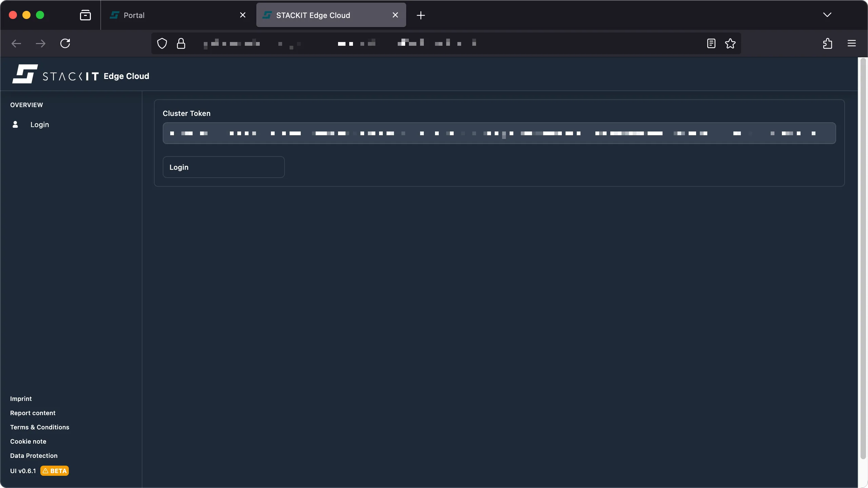Open the tab overview dropdown at top right

pyautogui.click(x=827, y=15)
